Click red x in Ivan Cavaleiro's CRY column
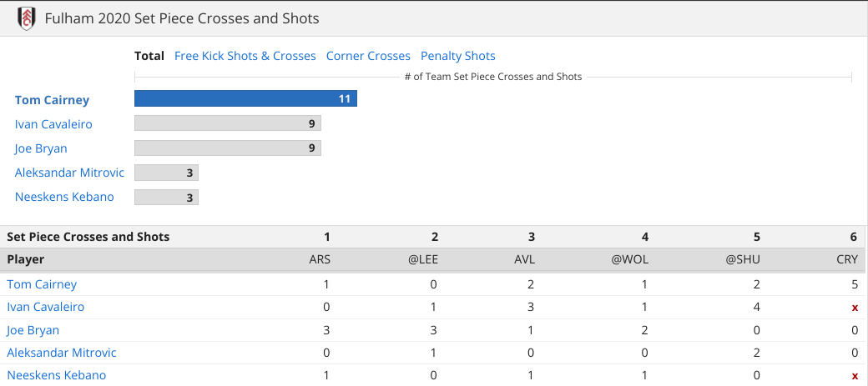This screenshot has height=386, width=868. (855, 308)
